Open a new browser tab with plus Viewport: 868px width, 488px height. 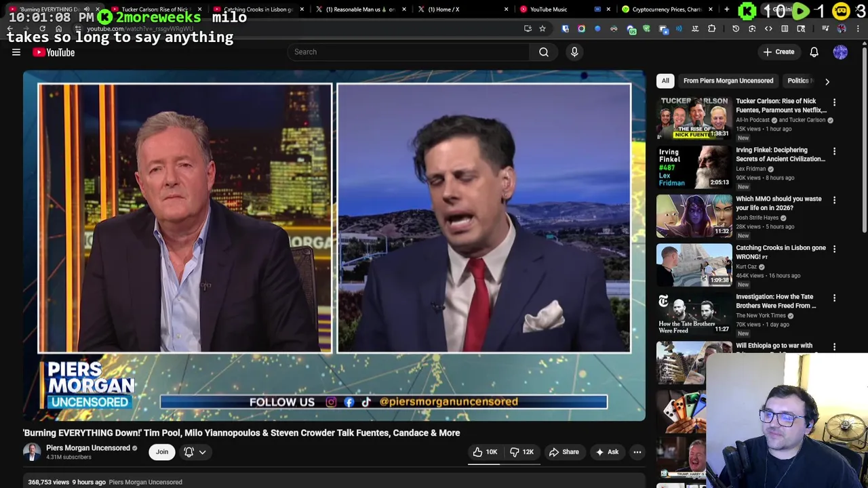pyautogui.click(x=726, y=9)
